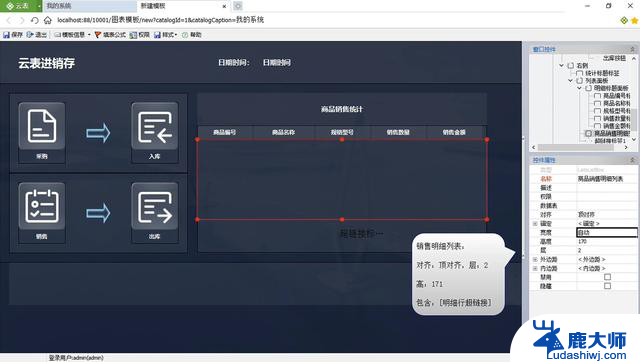Click the yellow star favorite icon
Viewport: 640px width, 362px height.
(x=634, y=20)
